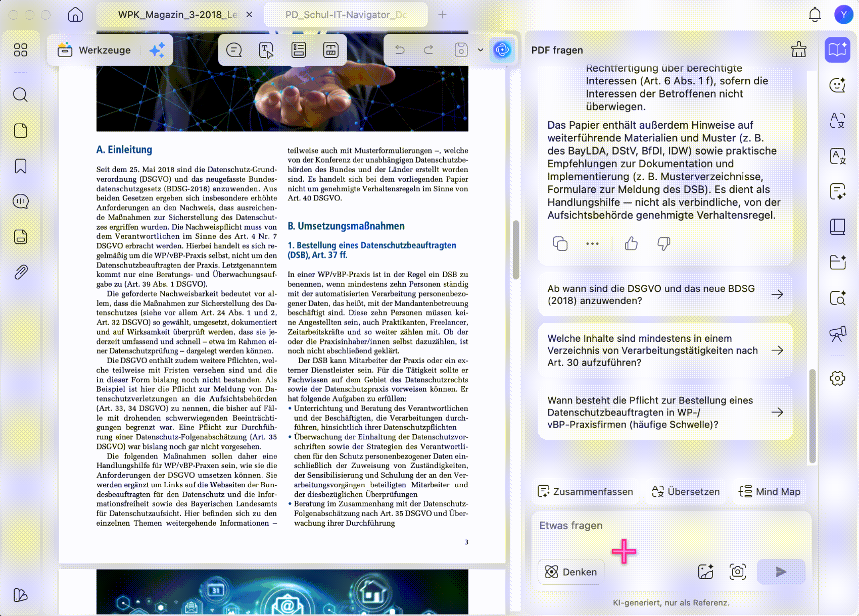Open the layers icon at sidebar bottom

pos(21,595)
